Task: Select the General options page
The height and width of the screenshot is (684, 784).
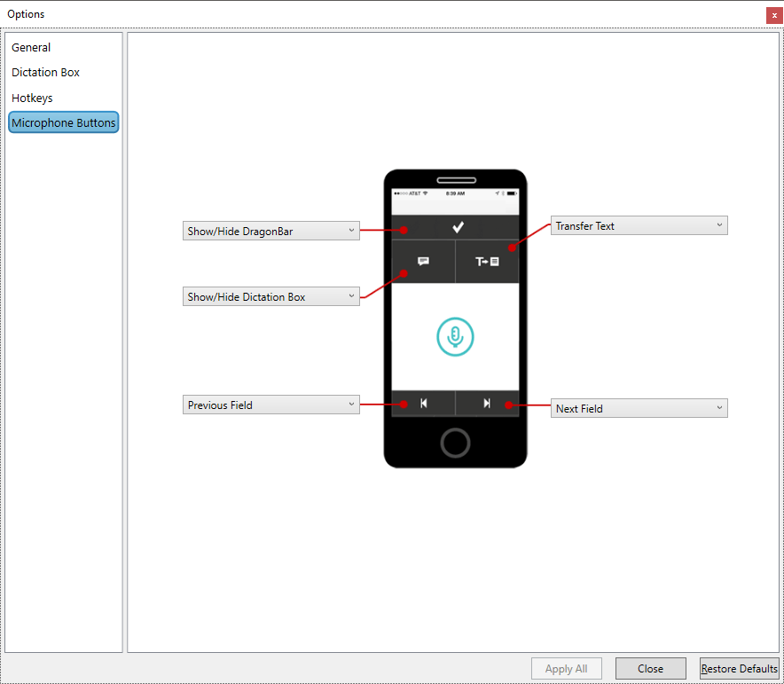Action: (31, 48)
